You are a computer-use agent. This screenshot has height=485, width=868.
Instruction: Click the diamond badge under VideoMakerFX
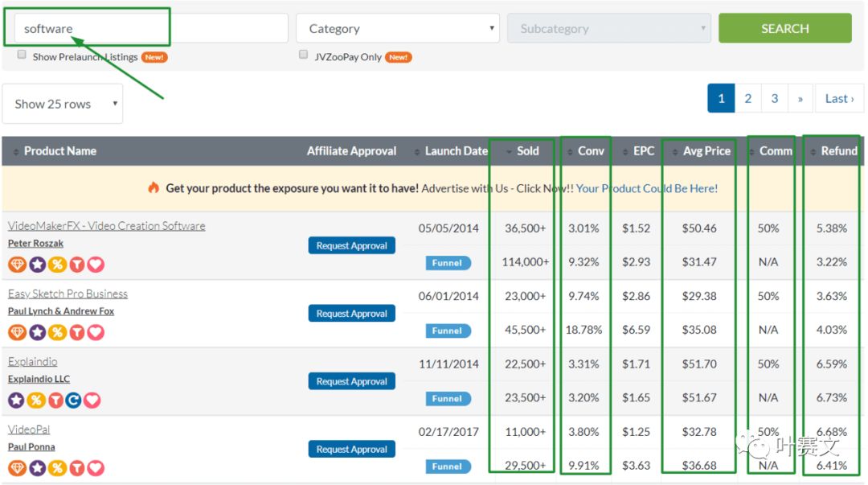[x=17, y=265]
